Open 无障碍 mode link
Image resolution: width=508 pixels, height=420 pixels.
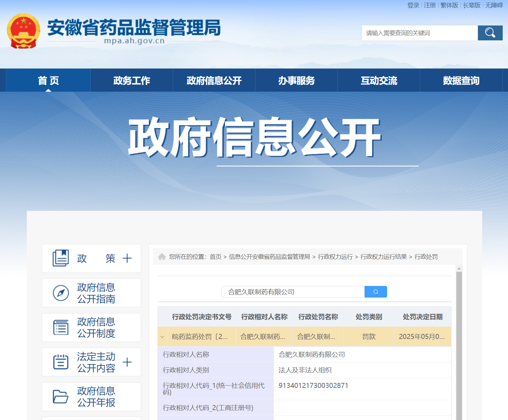coord(494,5)
